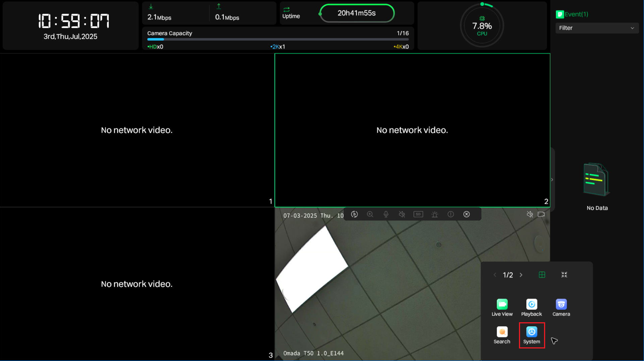
Task: Click the upload speed 0.1Mbps value
Action: tap(227, 17)
